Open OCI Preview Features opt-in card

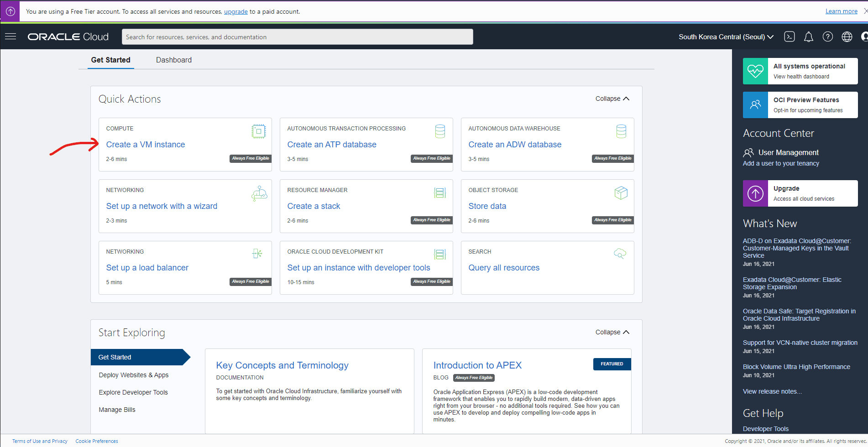(800, 105)
